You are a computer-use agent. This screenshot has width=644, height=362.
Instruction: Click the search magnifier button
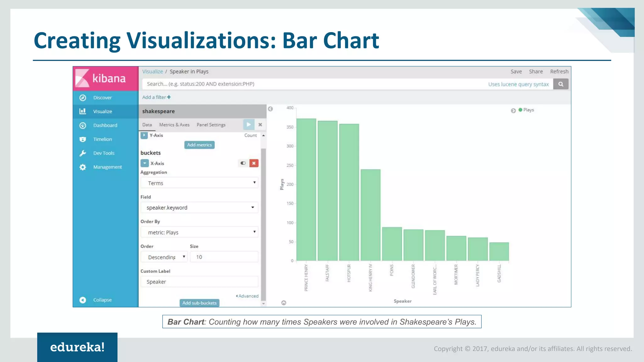[x=561, y=84]
